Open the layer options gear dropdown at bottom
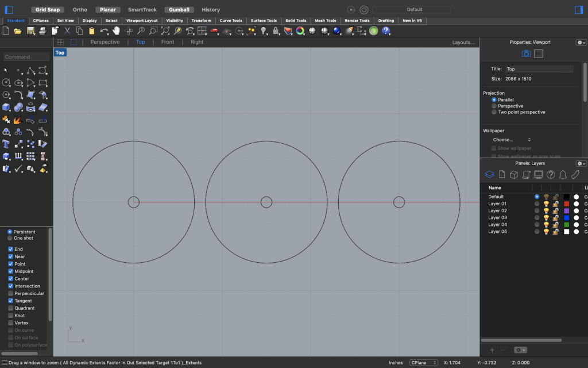This screenshot has width=588, height=368. pyautogui.click(x=520, y=350)
